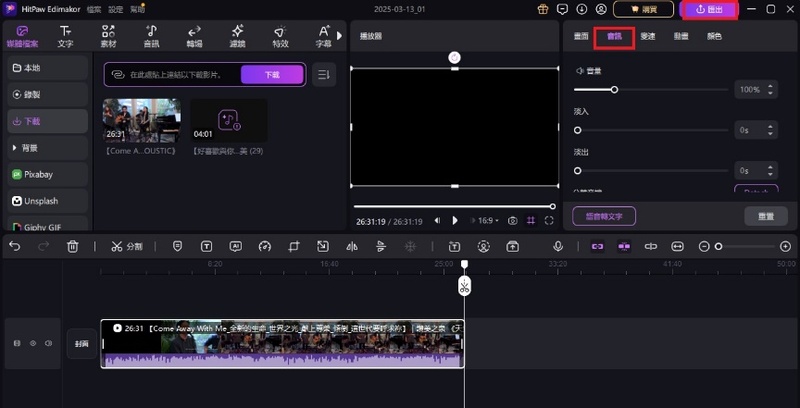This screenshot has height=408, width=800.
Task: Open the 濾鏡 filters panel
Action: tap(238, 37)
